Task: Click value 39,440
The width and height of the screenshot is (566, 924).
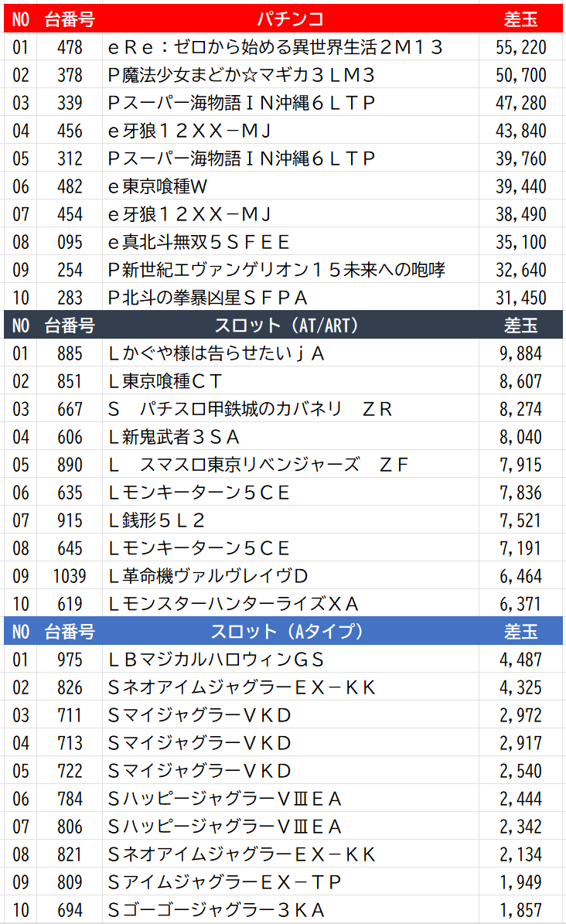Action: 520,186
